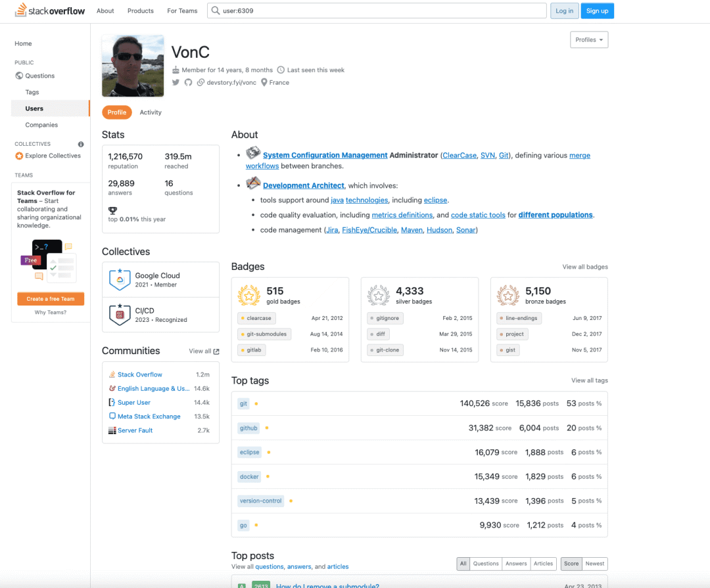710x588 pixels.
Task: Filter top posts by All
Action: 463,564
